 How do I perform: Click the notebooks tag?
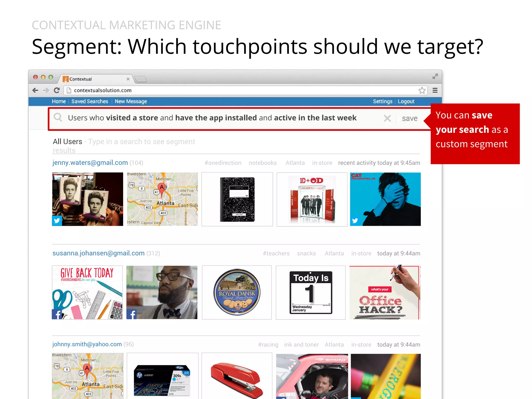263,163
